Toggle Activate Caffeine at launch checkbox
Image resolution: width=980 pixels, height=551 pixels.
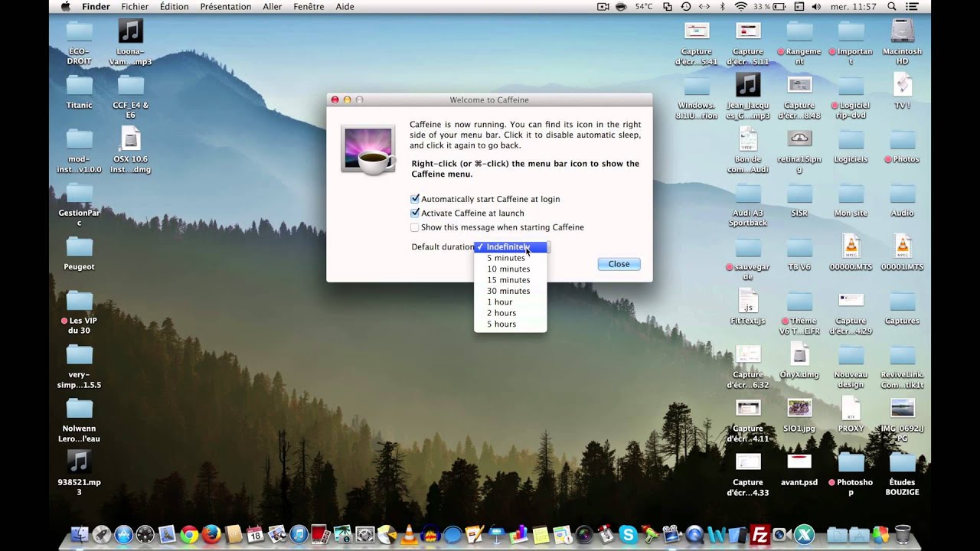(x=415, y=213)
